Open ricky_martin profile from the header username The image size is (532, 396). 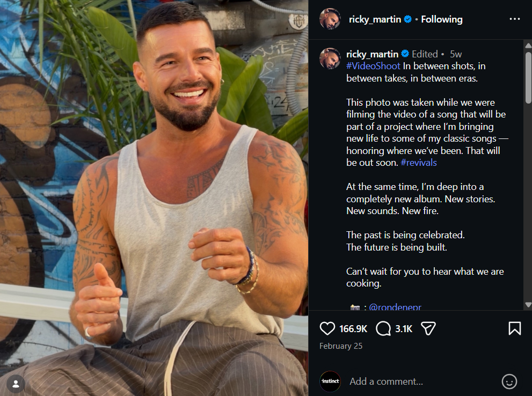375,19
